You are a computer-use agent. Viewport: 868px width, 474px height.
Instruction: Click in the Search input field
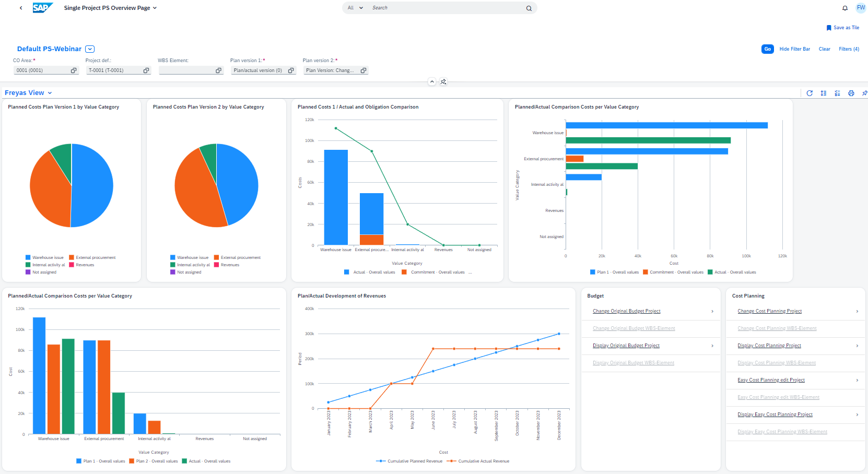[x=447, y=8]
